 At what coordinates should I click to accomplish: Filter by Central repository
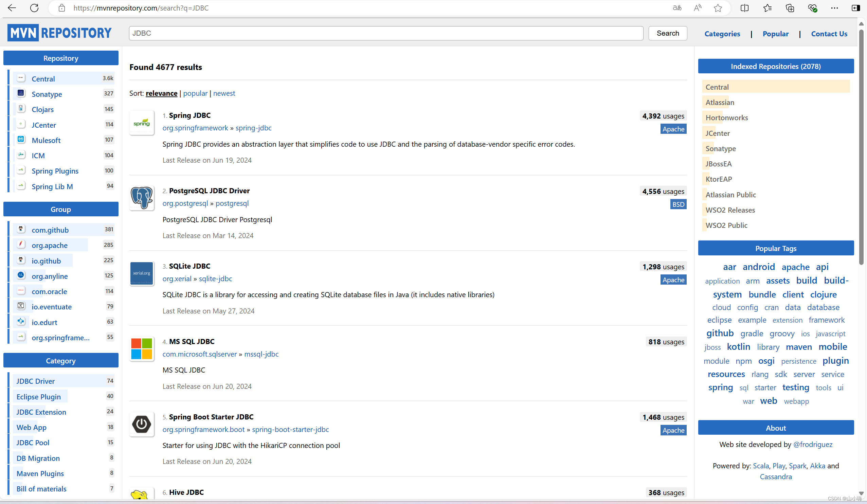coord(43,79)
